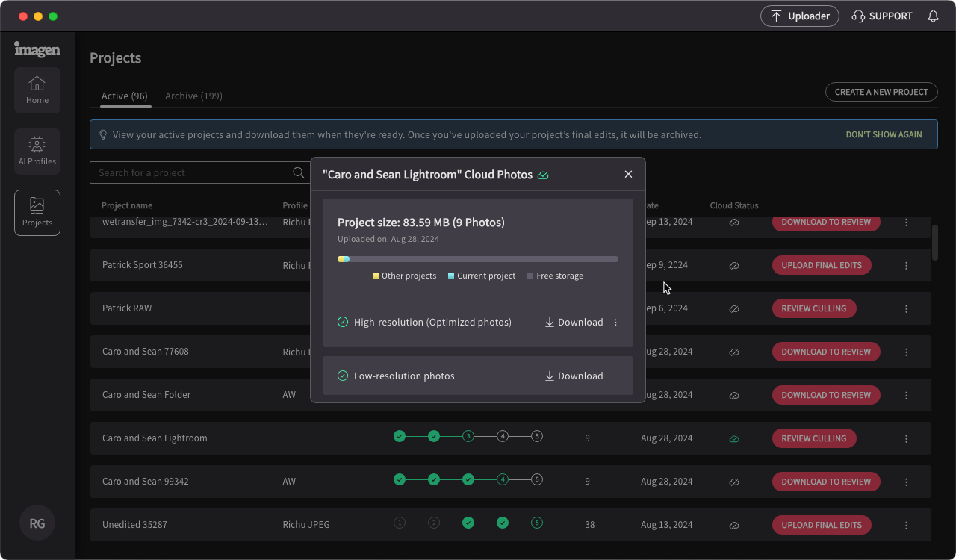Image resolution: width=956 pixels, height=560 pixels.
Task: Click DOWNLOAD TO REVIEW for Caro and Sean 77608
Action: coord(826,352)
